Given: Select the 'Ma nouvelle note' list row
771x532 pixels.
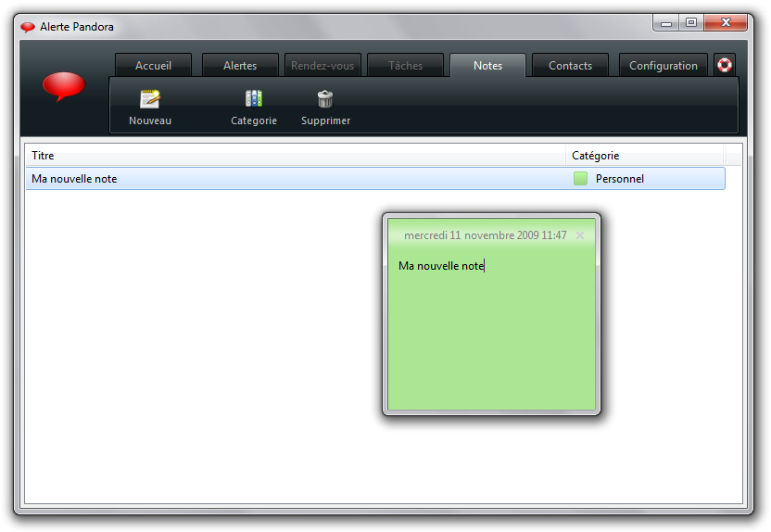Looking at the screenshot, I should pyautogui.click(x=375, y=179).
